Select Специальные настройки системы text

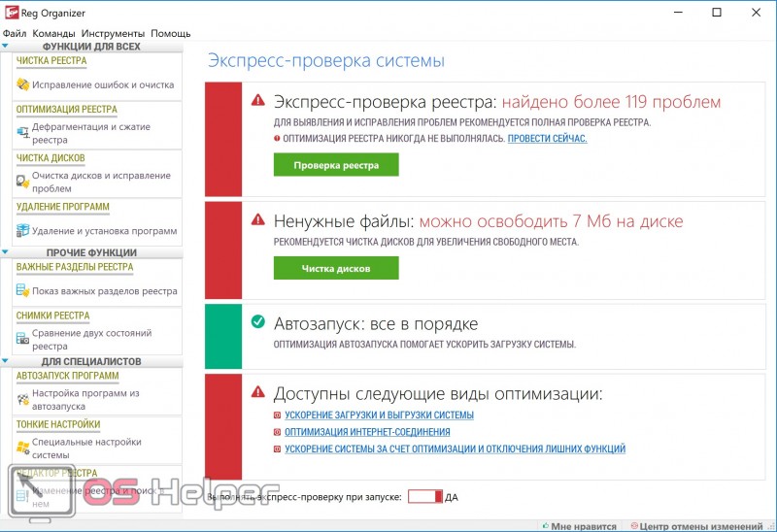pyautogui.click(x=86, y=449)
